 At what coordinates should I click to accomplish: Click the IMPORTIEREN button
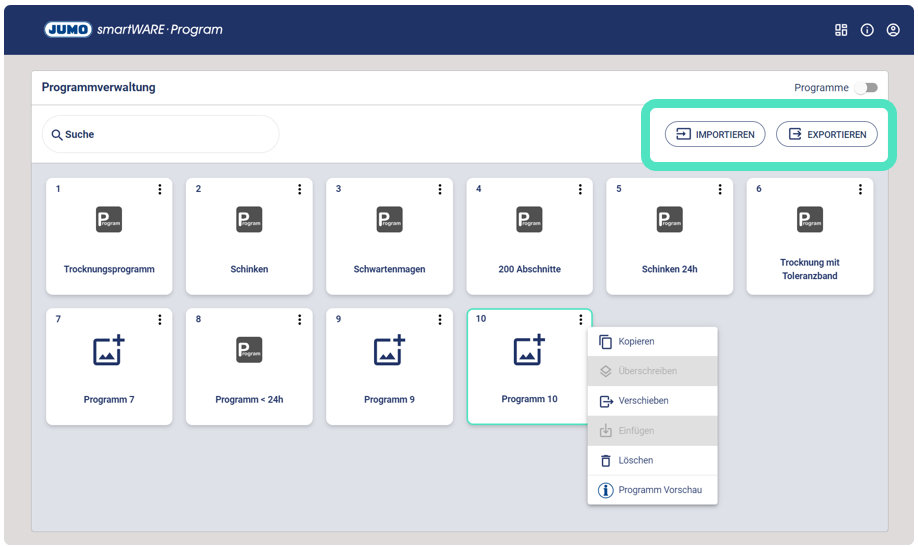[x=715, y=134]
